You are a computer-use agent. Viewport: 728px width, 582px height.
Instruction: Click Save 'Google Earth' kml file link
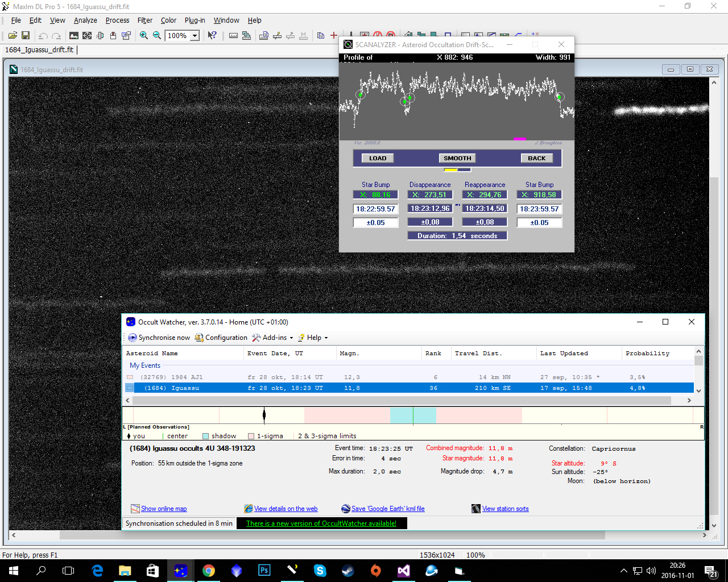point(388,509)
